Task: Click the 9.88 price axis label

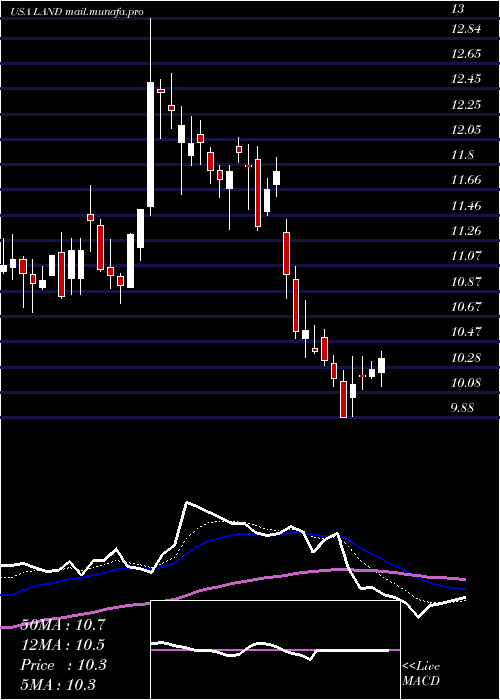Action: 462,408
